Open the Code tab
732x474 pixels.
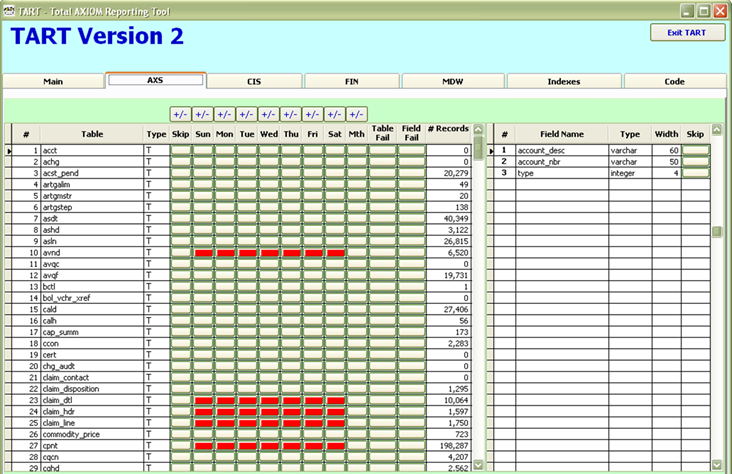(x=675, y=81)
